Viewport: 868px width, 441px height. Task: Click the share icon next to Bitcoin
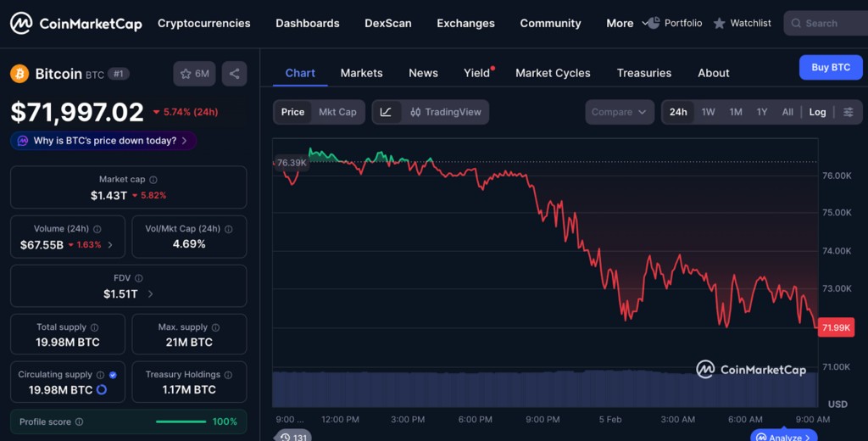234,74
